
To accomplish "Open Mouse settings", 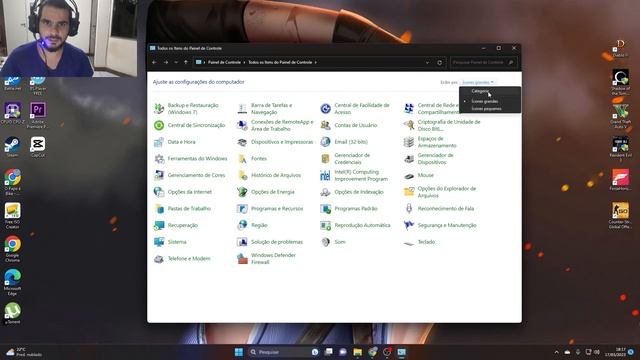I will 419,176.
